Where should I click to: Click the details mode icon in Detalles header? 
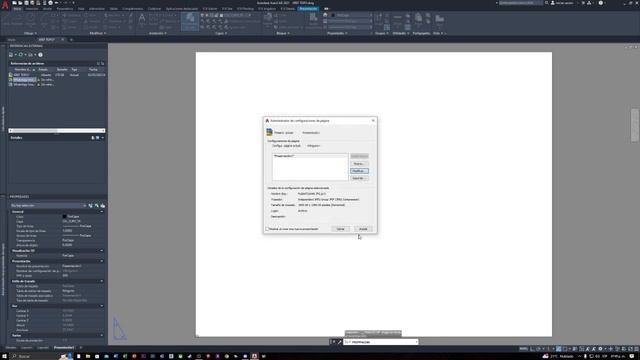(93, 138)
